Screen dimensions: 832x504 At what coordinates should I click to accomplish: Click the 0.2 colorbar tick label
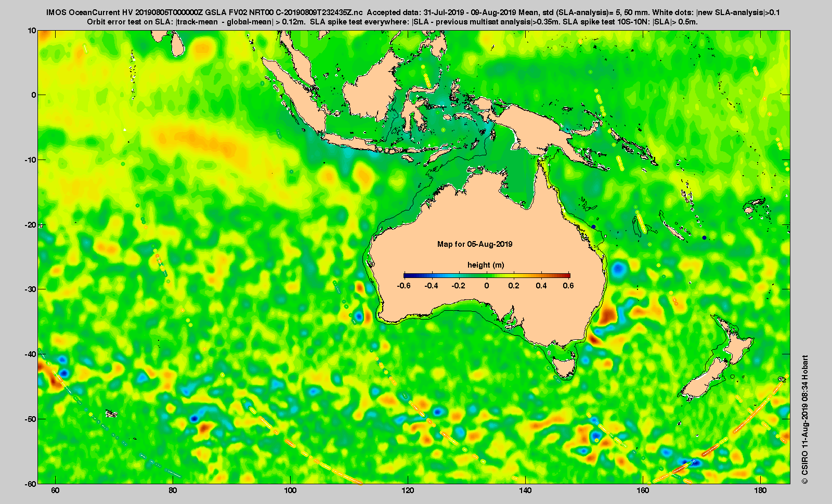click(x=514, y=286)
